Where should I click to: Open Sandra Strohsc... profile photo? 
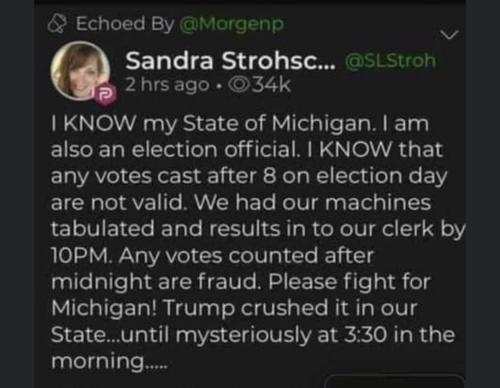[x=80, y=70]
